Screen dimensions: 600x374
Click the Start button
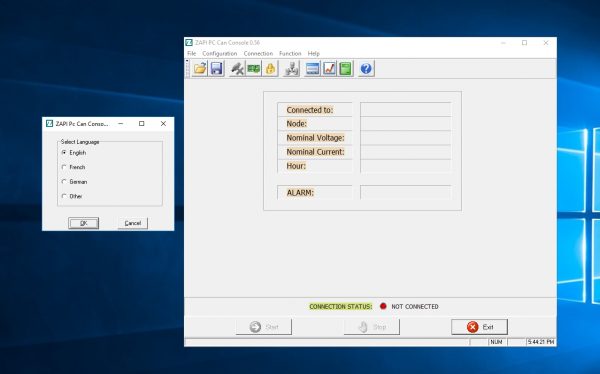[x=264, y=327]
